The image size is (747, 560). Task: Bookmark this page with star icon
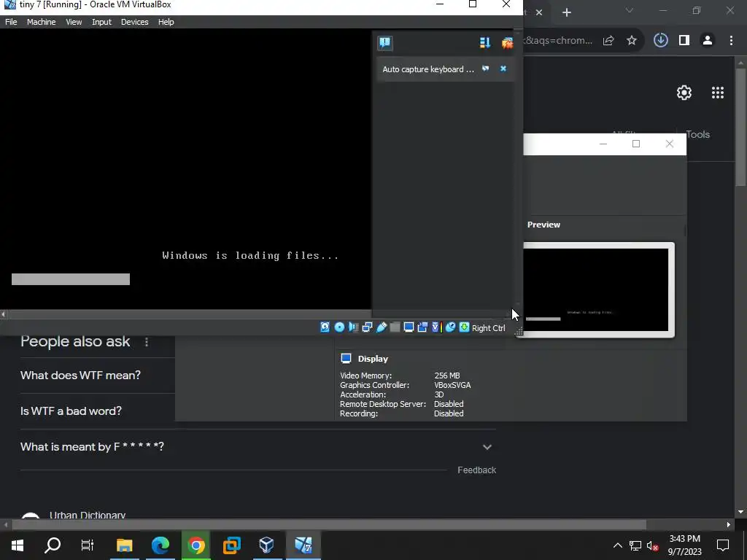(632, 41)
